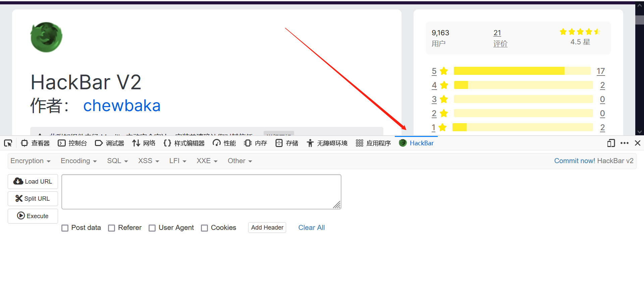Enable the Cookies checkbox
The height and width of the screenshot is (290, 644).
tap(205, 228)
